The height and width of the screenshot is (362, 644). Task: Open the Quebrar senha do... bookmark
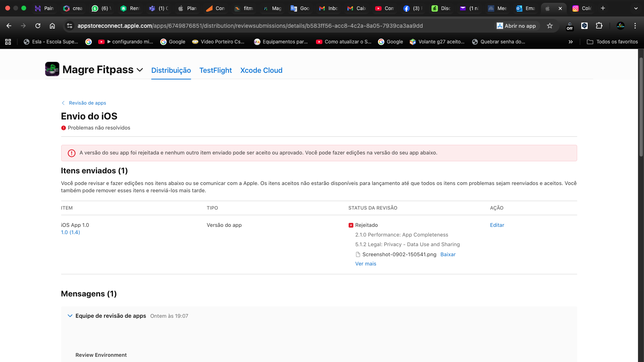point(498,42)
